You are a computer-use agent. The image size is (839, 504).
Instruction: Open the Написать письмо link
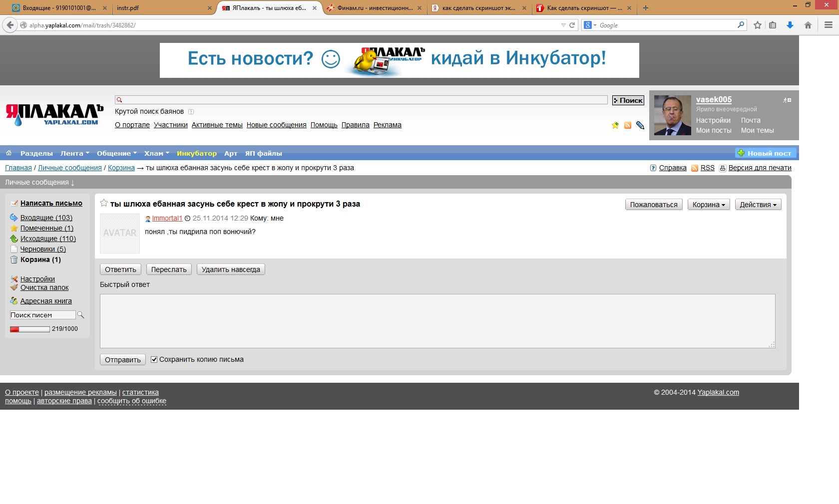pos(51,203)
